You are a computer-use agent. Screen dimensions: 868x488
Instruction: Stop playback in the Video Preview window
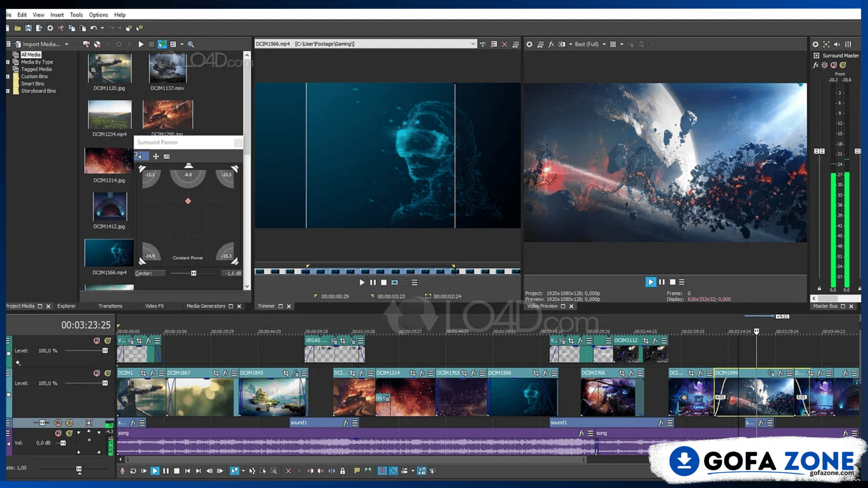[x=673, y=282]
